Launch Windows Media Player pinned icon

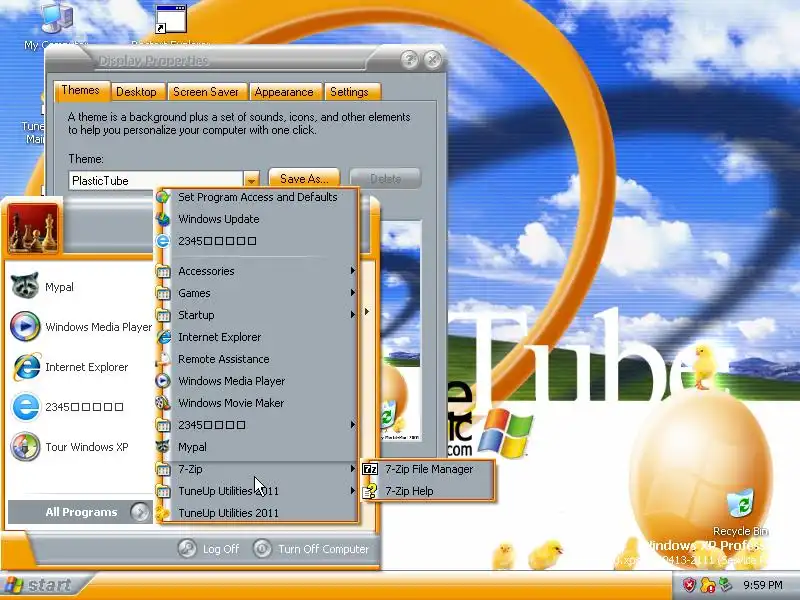tap(25, 326)
